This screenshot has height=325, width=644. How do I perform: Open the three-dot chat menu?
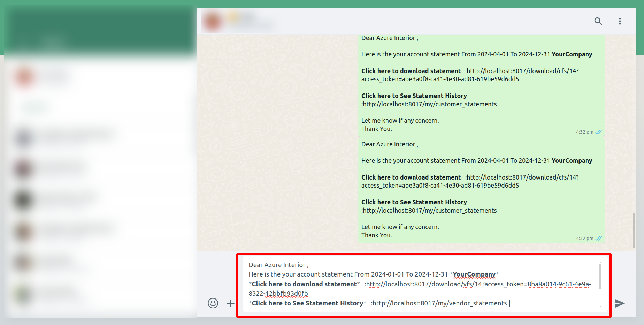point(620,21)
